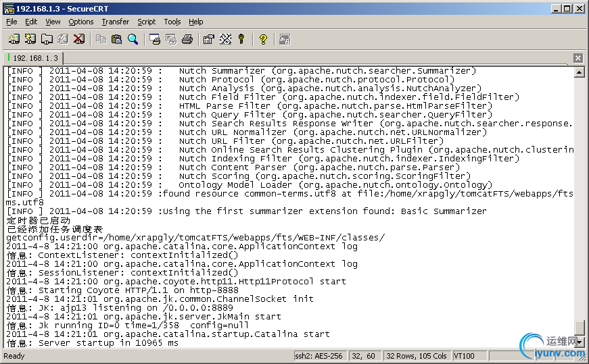Click the grayed-out last toolbar icon after the Help icon
The height and width of the screenshot is (364, 589).
(x=285, y=39)
